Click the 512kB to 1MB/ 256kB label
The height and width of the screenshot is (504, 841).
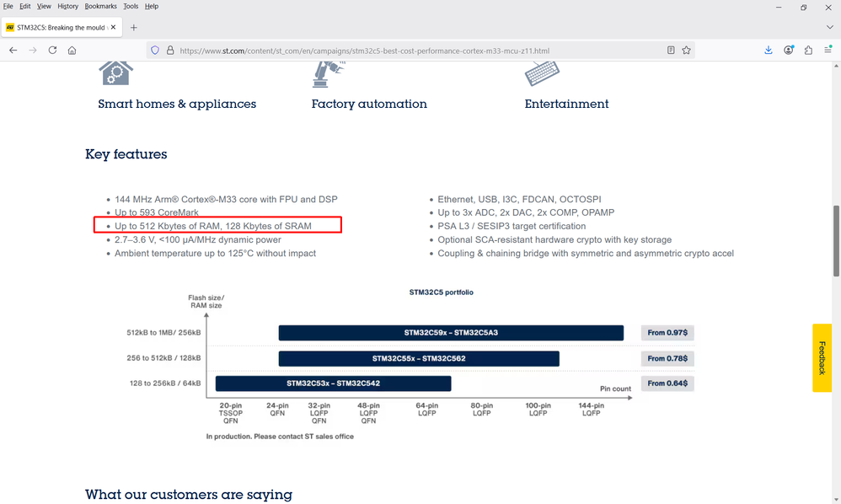click(x=163, y=332)
